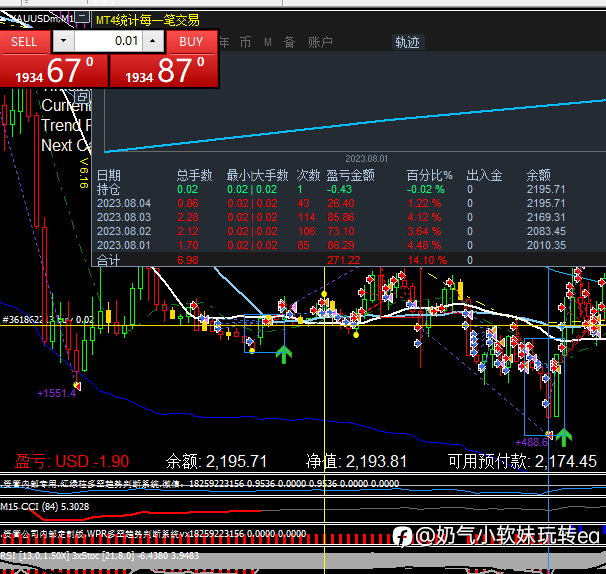Click the red arrow marker beside +1551.4
Screen dimensions: 606x574
point(77,386)
